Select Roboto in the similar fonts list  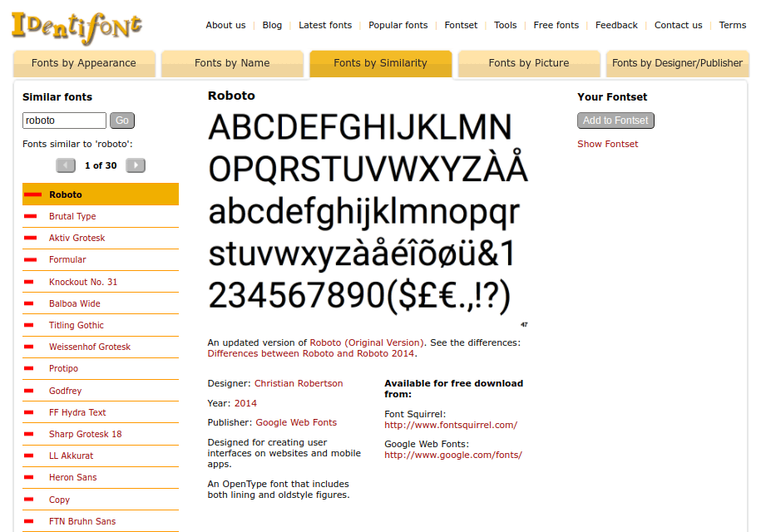(x=101, y=195)
